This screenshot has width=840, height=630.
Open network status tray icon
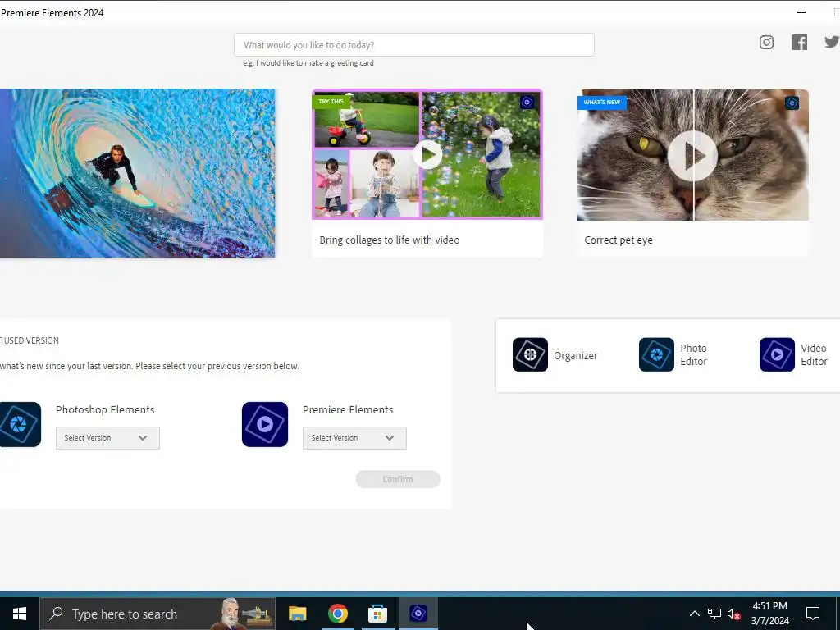[x=714, y=614]
